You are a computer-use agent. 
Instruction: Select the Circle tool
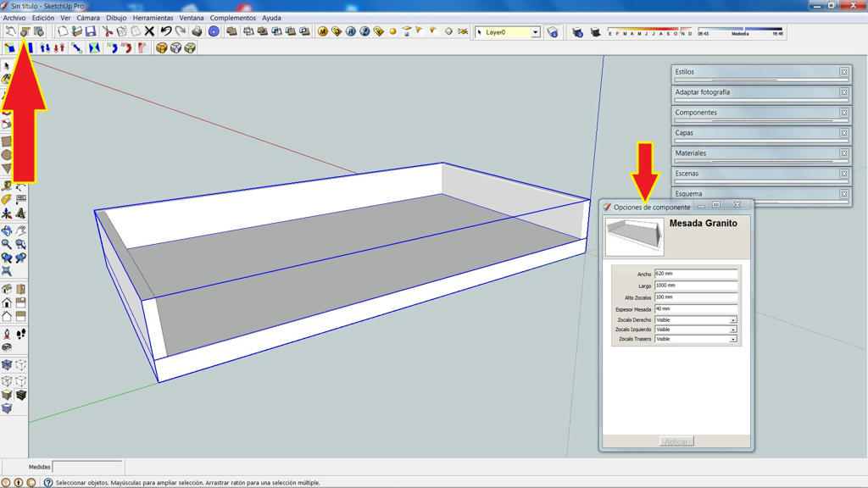point(7,155)
